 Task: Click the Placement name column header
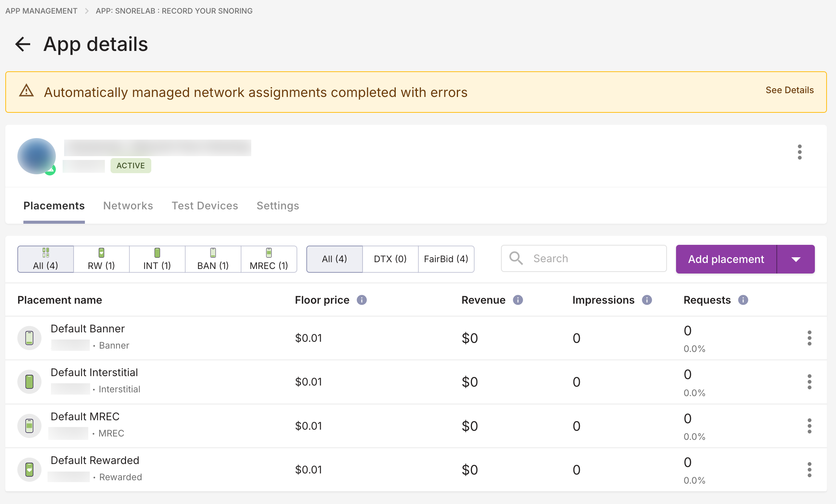click(60, 300)
